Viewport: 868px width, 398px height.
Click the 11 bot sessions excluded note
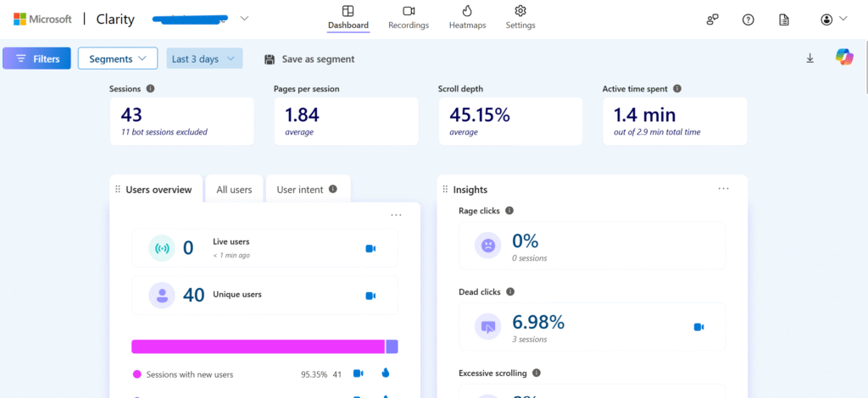[164, 132]
